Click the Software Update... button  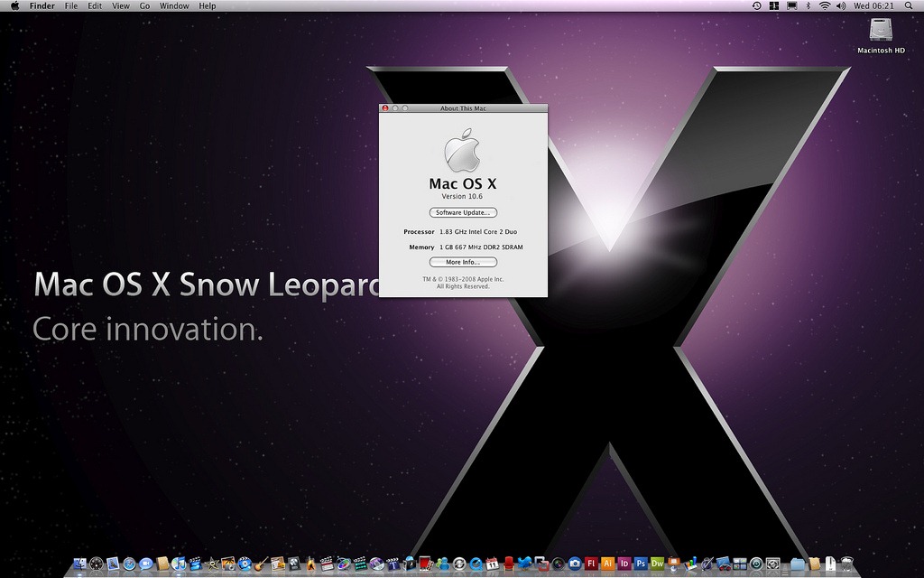[x=463, y=212]
